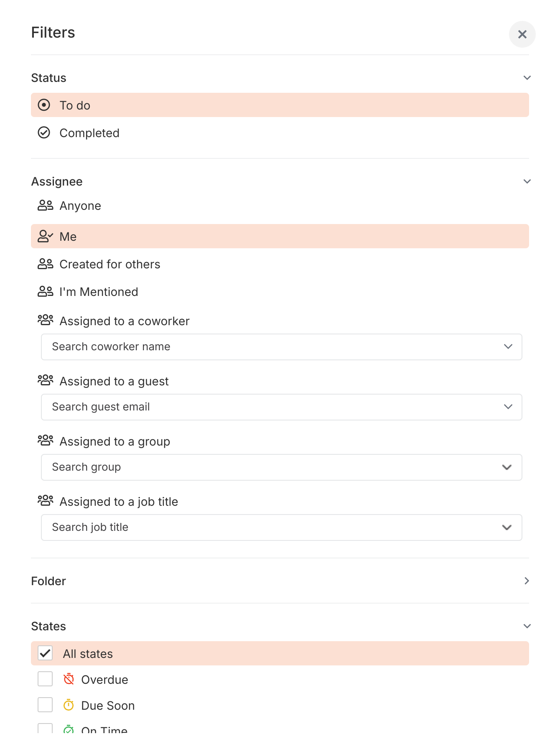Click the Completed checkmark icon
The width and height of the screenshot is (560, 744).
[45, 132]
